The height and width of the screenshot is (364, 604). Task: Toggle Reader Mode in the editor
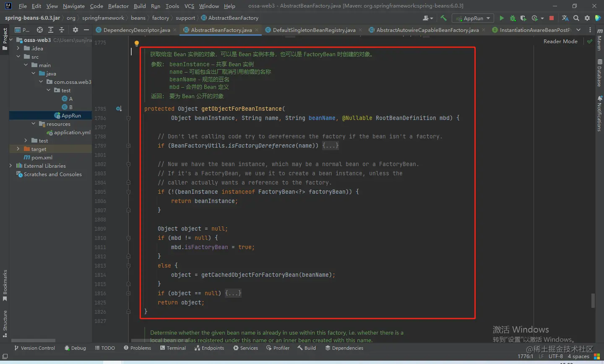pos(560,41)
